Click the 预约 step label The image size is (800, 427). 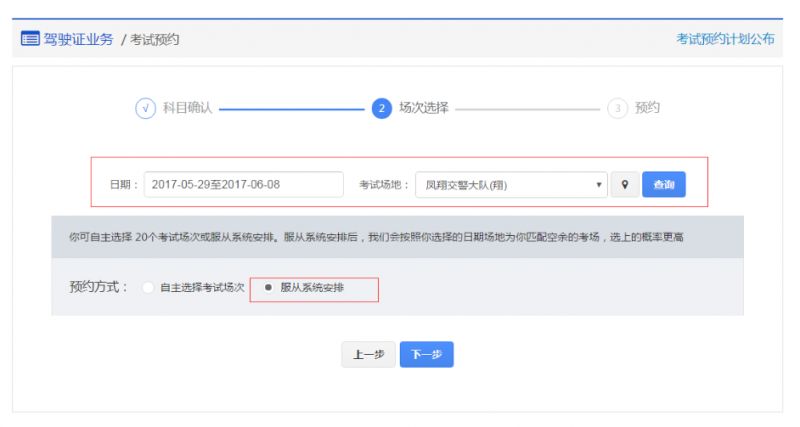coord(647,108)
